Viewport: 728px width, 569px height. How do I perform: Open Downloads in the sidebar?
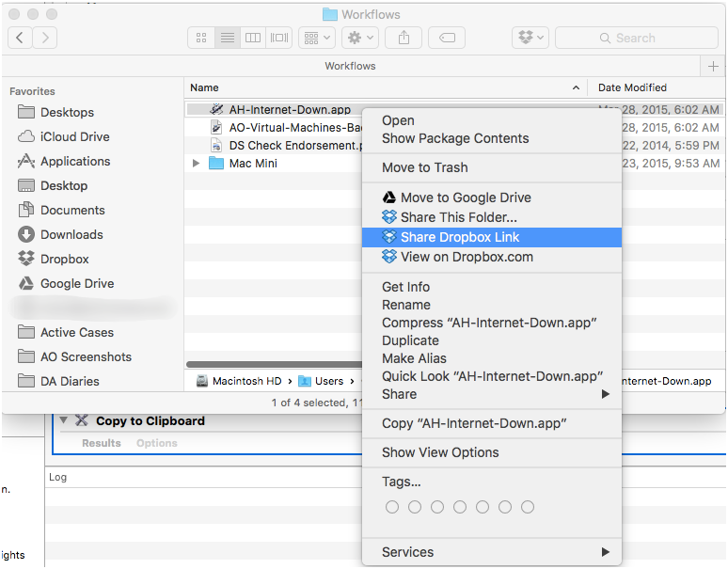(60, 235)
